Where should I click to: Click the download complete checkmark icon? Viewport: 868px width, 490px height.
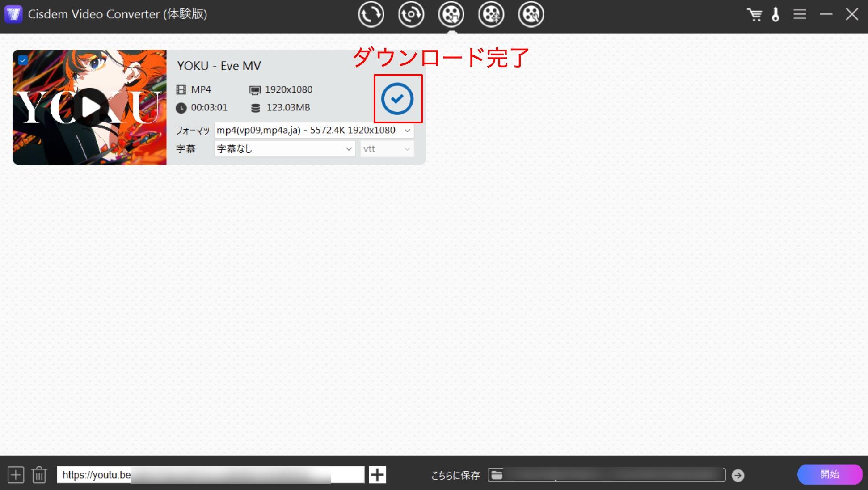click(x=397, y=99)
